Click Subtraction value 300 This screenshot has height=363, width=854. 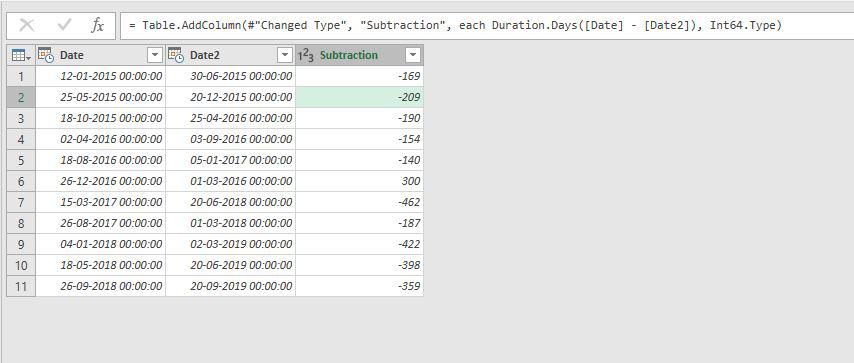pos(359,181)
